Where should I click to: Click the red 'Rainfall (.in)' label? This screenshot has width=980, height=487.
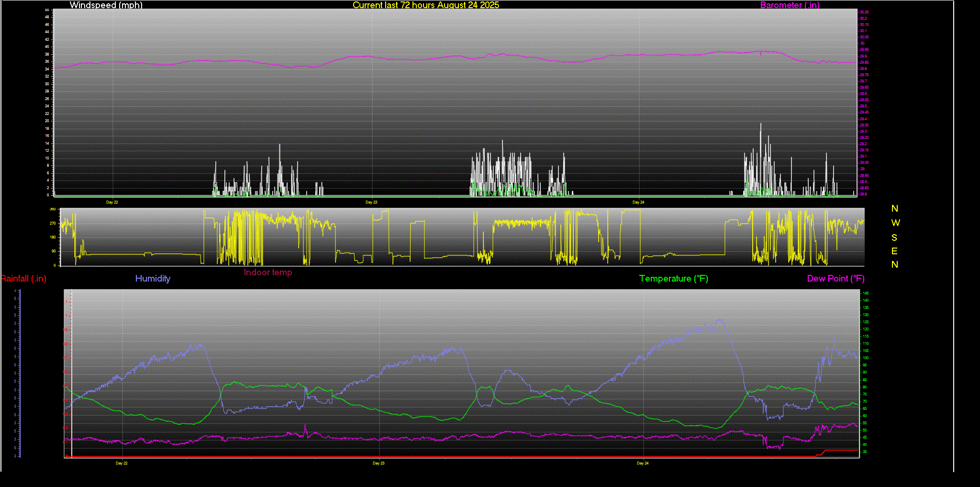point(23,278)
